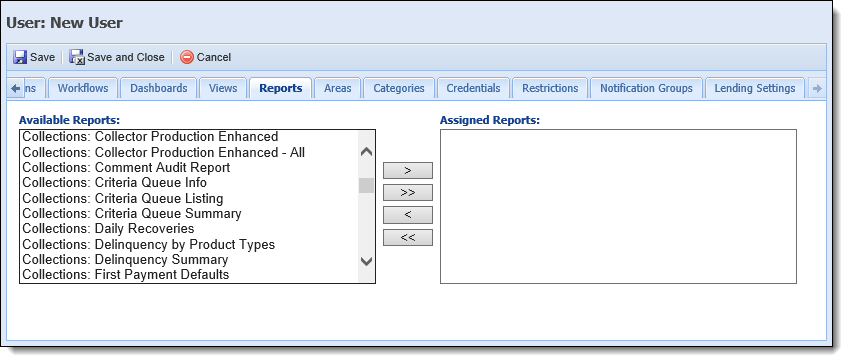Open the Dashboards tab
Screen dimensions: 848x362
(x=158, y=88)
